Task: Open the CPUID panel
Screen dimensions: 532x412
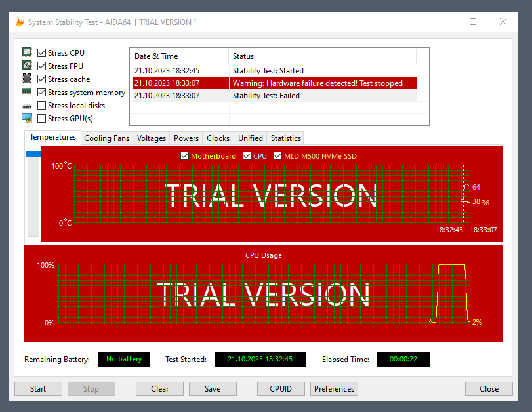Action: coord(281,389)
